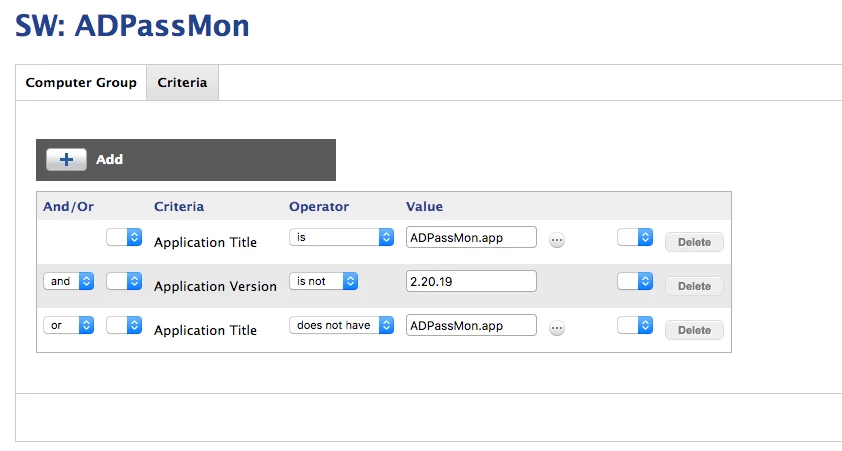Viewport: 842px width, 451px height.
Task: Select the Criteria tab
Action: (182, 83)
